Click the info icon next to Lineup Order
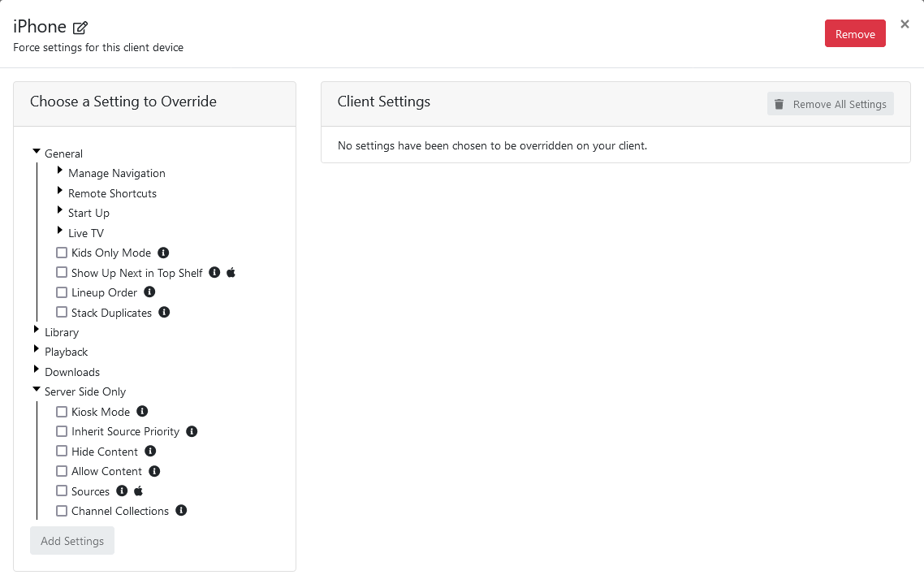This screenshot has width=924, height=575. [x=149, y=292]
